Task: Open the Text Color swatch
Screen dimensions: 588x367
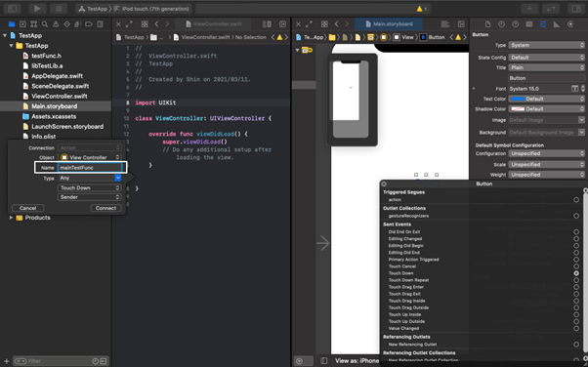Action: [518, 99]
